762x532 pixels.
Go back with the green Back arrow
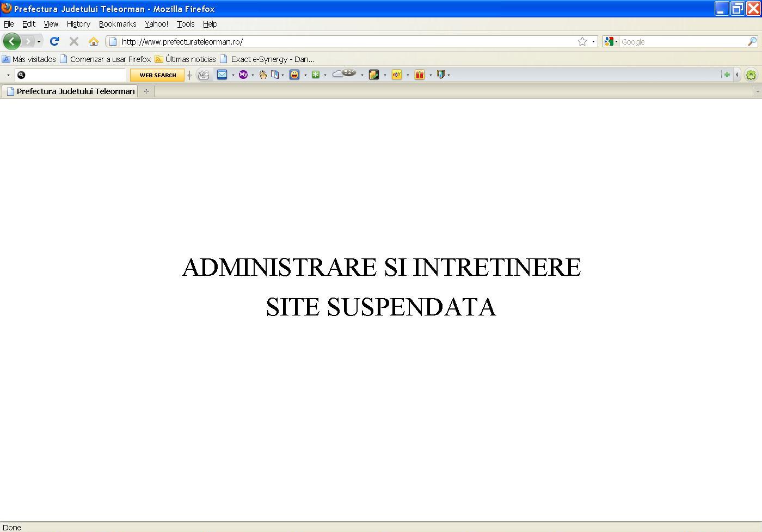click(x=11, y=41)
